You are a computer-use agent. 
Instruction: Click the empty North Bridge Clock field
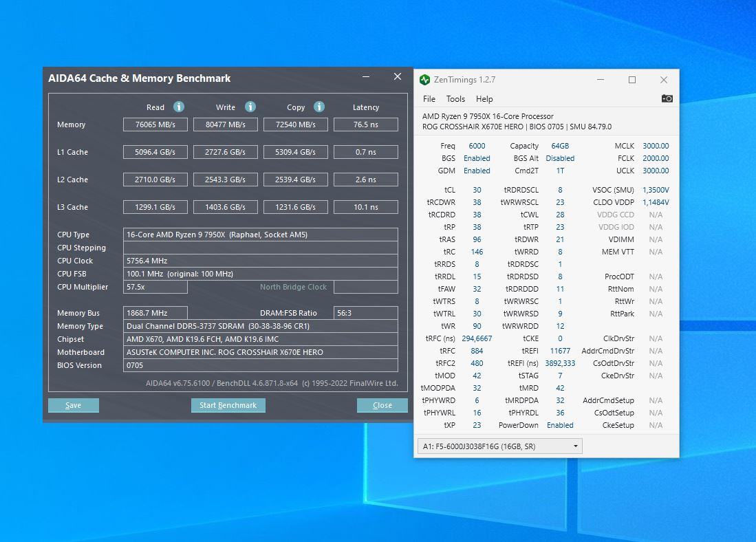[x=366, y=286]
